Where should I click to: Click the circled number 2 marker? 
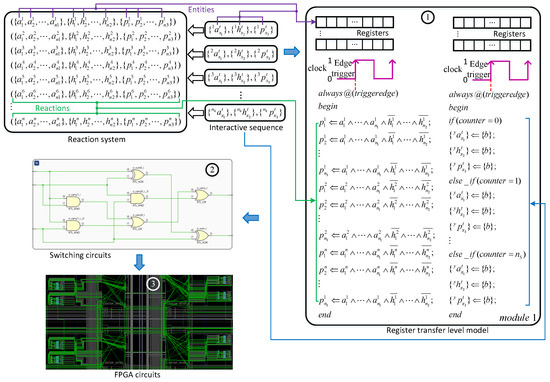click(212, 170)
